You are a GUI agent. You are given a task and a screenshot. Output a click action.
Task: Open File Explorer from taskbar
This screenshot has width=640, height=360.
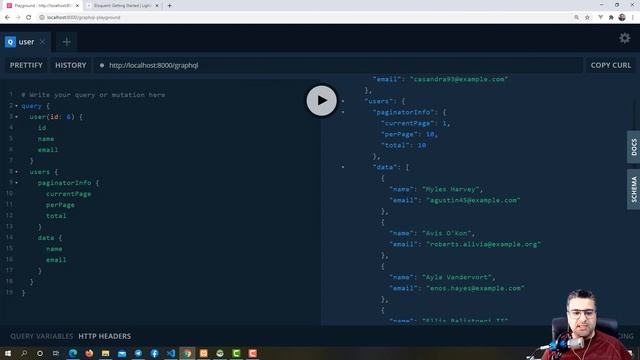105,353
